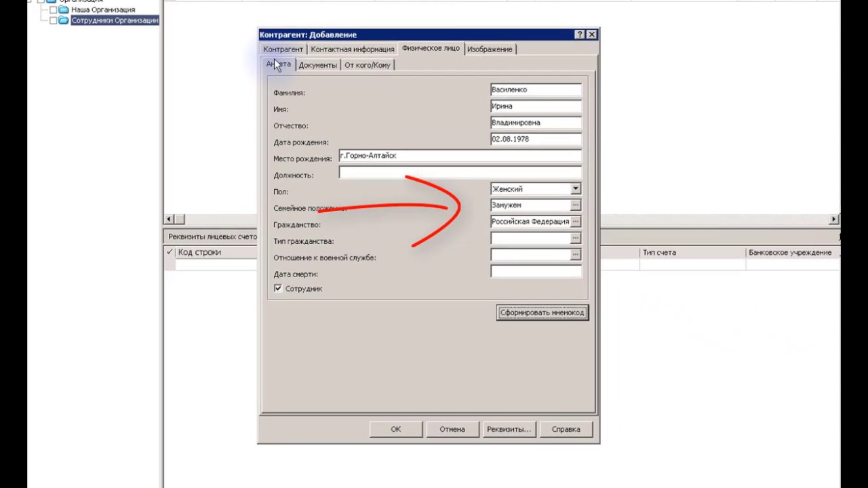Click the right arrow of the horizontal scrollbar
The height and width of the screenshot is (488, 868).
[x=834, y=219]
